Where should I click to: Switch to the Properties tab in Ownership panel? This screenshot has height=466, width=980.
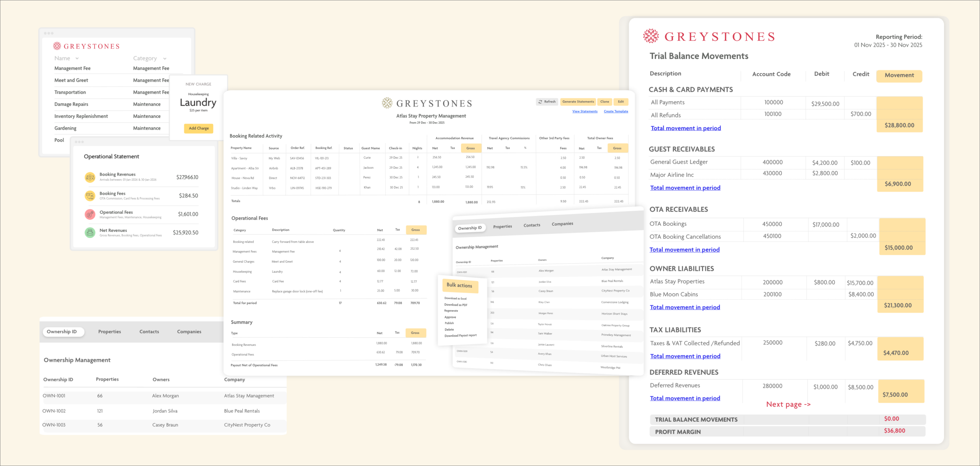click(x=502, y=226)
